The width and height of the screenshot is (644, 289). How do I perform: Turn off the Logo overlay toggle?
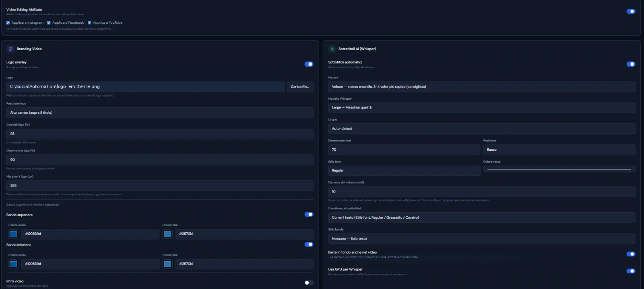[x=309, y=64]
